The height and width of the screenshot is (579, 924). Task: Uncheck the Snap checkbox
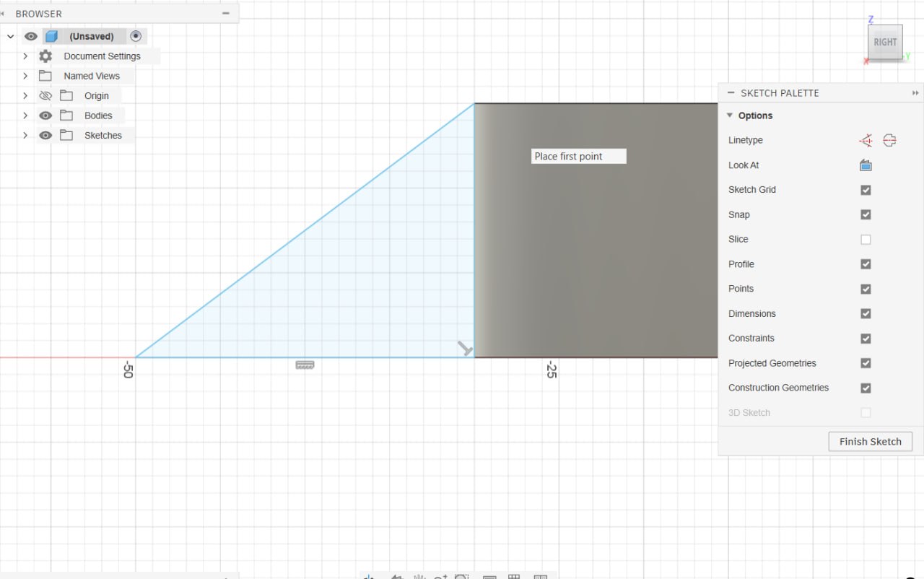click(866, 214)
